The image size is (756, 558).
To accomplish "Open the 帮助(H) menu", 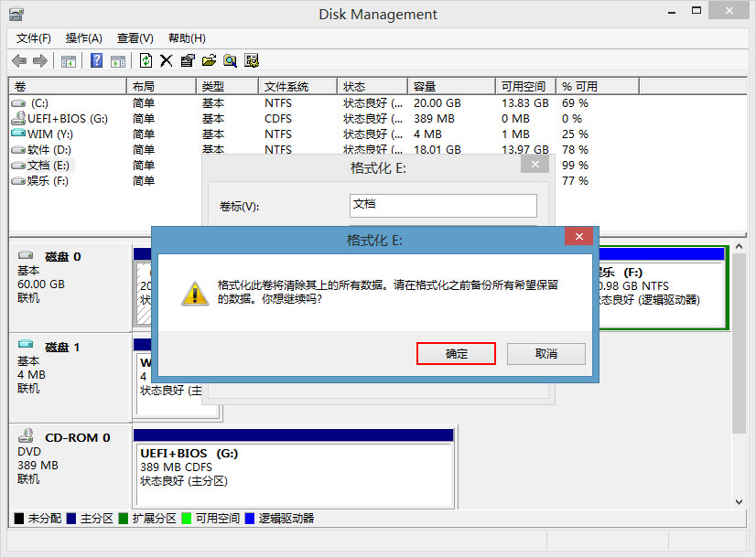I will 184,38.
